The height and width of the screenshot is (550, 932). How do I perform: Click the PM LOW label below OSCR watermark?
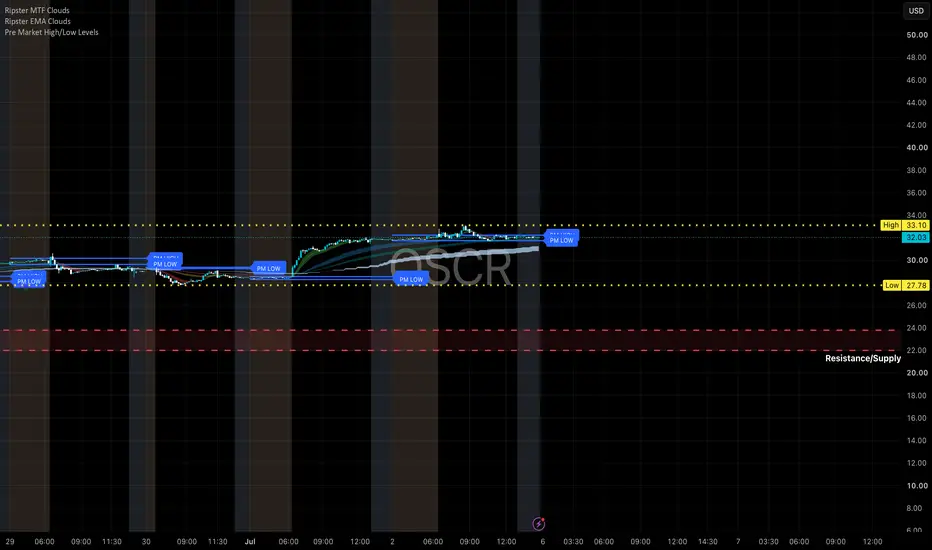coord(411,279)
